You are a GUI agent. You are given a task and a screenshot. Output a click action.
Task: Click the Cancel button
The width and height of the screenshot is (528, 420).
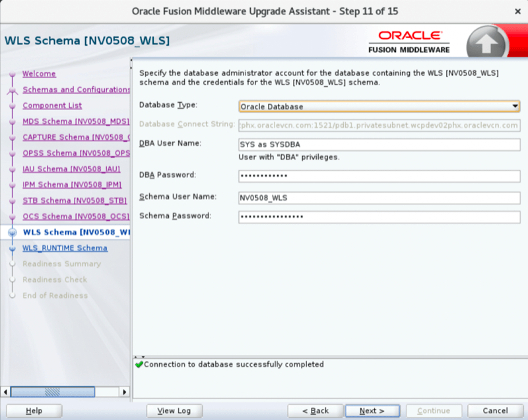(495, 411)
